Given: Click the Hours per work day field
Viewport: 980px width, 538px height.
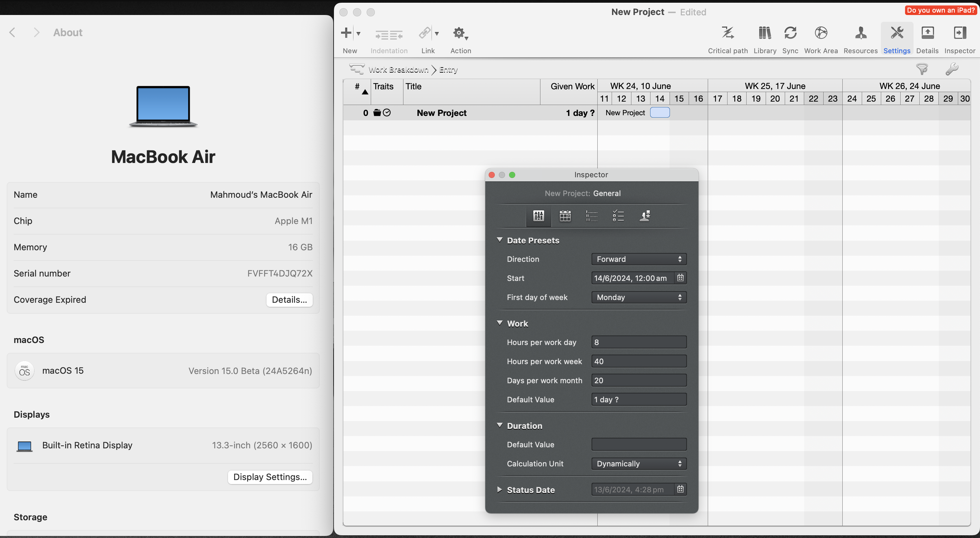Looking at the screenshot, I should 639,342.
